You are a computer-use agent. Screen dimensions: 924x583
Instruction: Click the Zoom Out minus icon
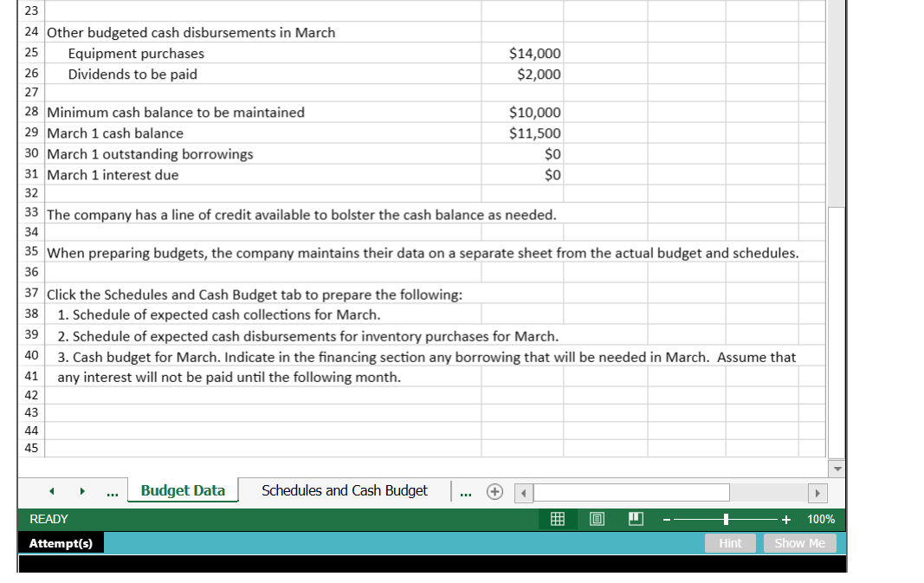[665, 519]
